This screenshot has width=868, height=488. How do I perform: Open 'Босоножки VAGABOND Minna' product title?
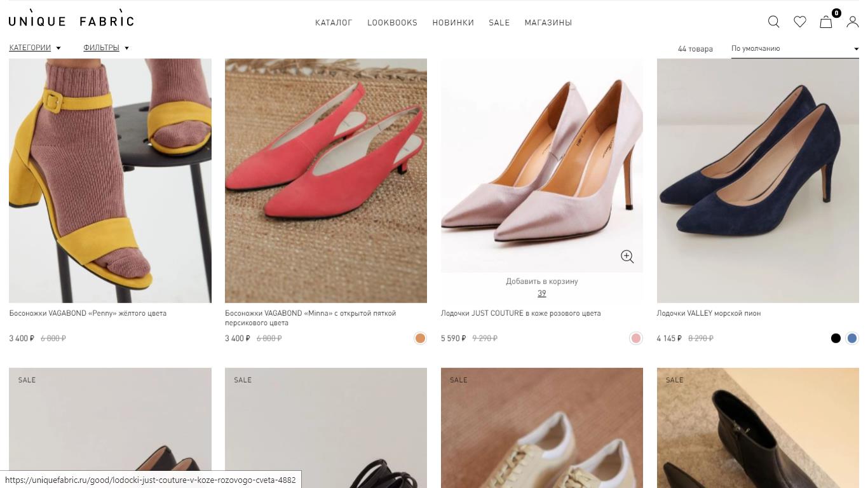[x=311, y=318]
